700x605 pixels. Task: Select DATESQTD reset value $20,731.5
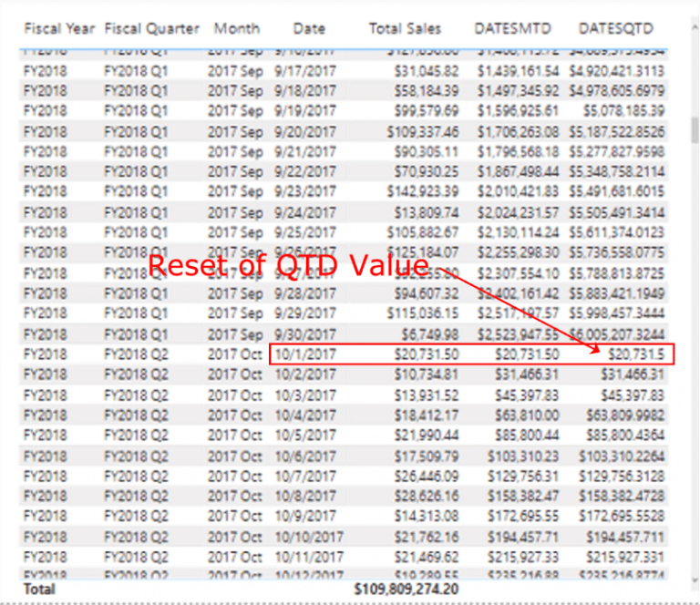636,354
